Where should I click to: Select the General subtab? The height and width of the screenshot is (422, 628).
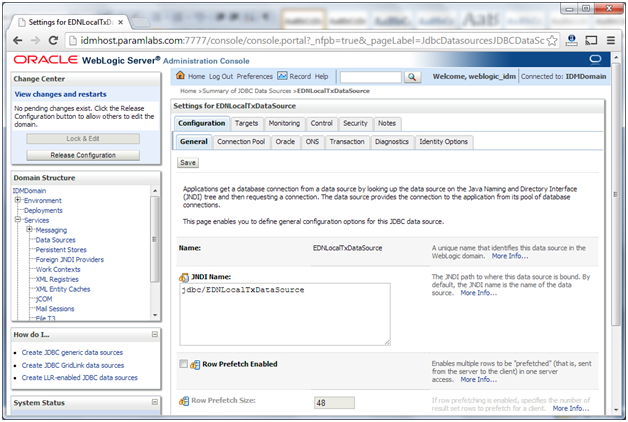pyautogui.click(x=193, y=142)
